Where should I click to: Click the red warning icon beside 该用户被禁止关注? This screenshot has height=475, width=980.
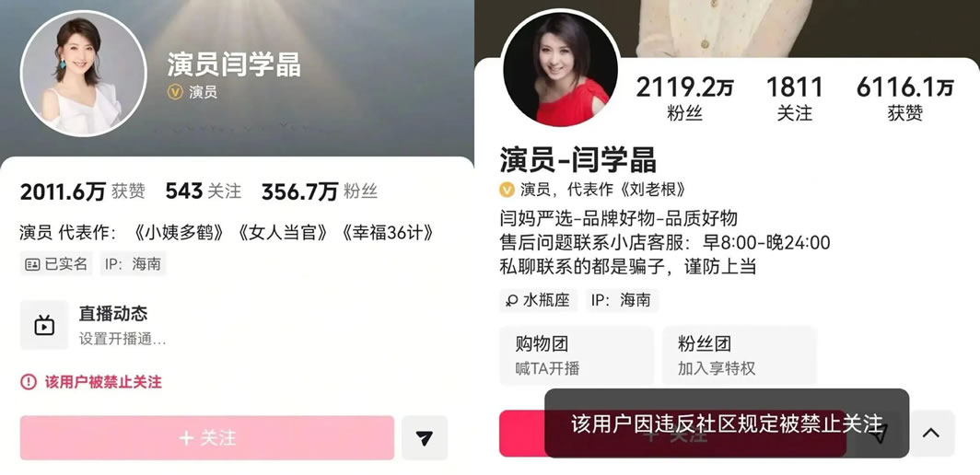coord(29,382)
